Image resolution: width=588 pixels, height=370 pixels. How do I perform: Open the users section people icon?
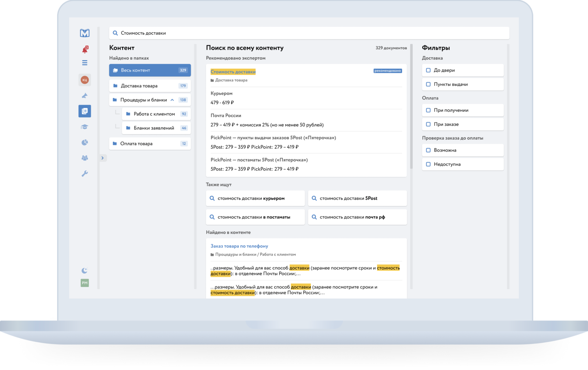85,158
